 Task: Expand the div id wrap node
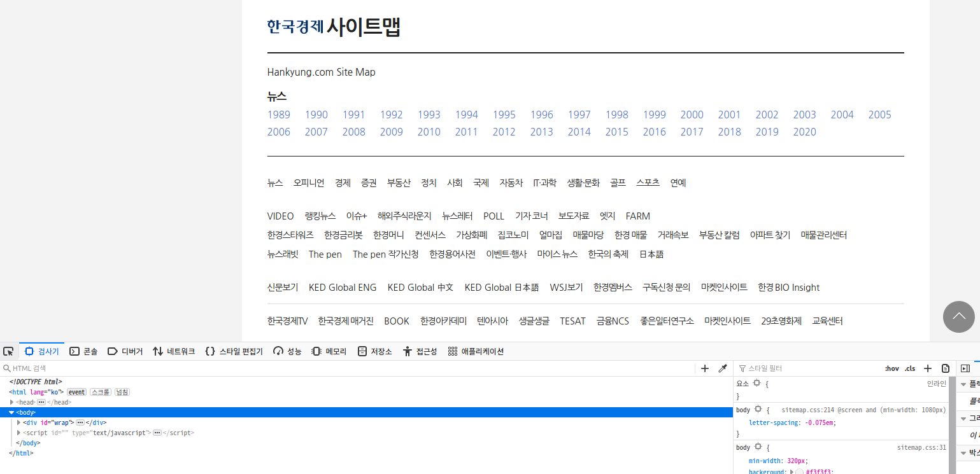tap(19, 422)
